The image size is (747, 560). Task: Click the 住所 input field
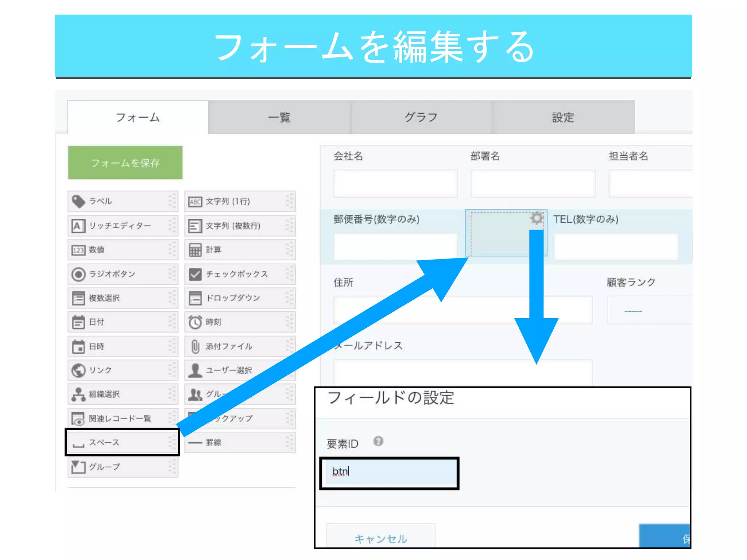pyautogui.click(x=462, y=310)
